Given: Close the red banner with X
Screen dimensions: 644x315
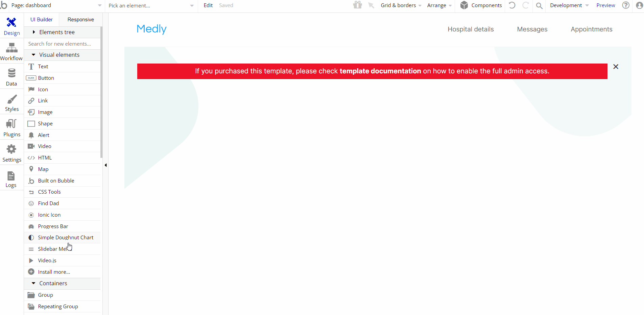Looking at the screenshot, I should coord(616,67).
